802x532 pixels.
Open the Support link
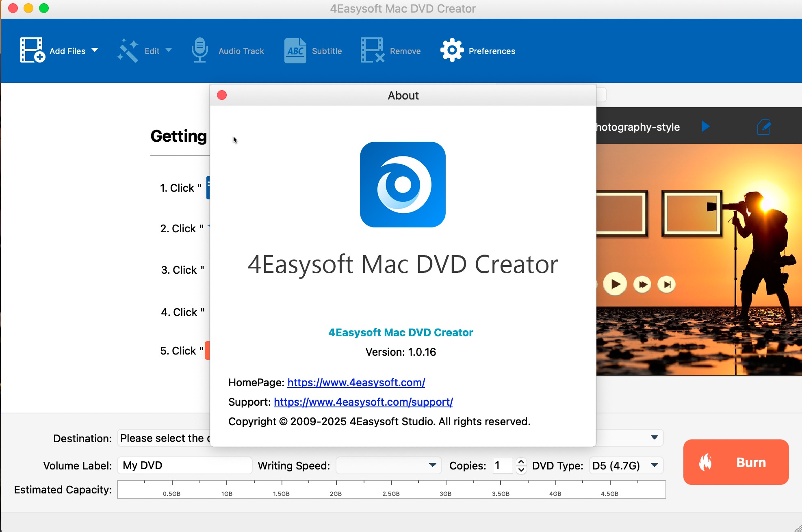363,402
